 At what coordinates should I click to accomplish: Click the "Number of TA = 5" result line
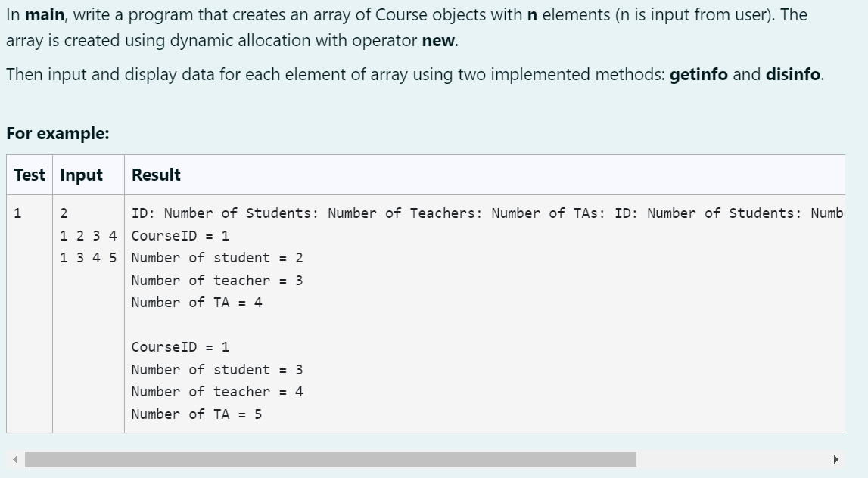197,414
